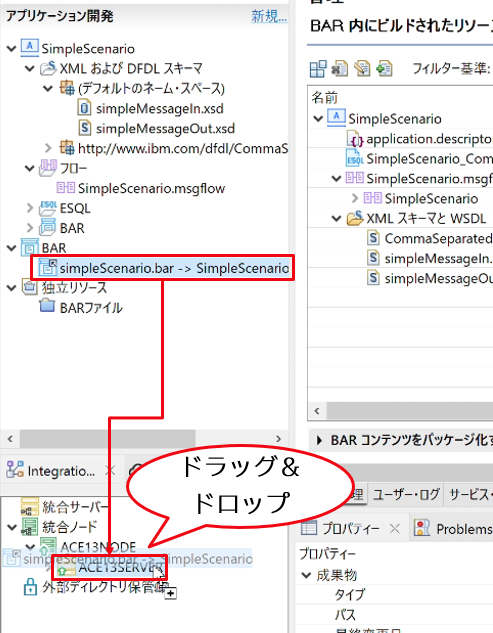Click the grid layout icon in BAR toolbar
This screenshot has width=493, height=633.
[318, 68]
